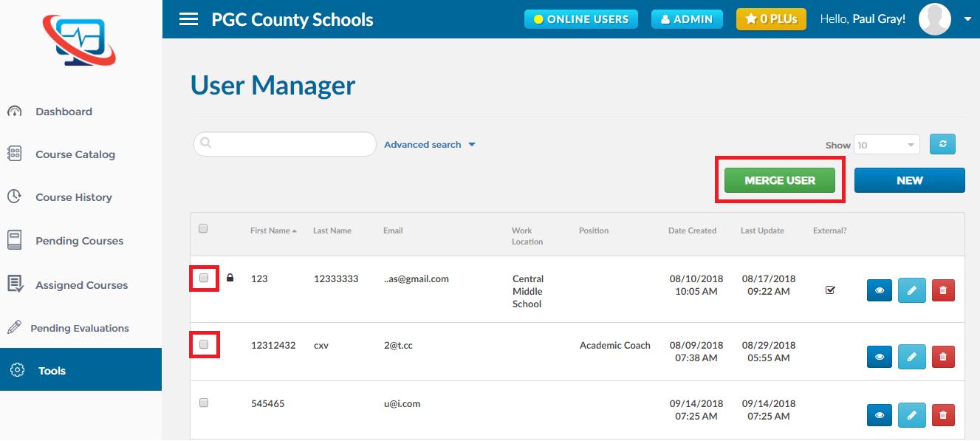Click the hamburger menu icon

point(188,19)
